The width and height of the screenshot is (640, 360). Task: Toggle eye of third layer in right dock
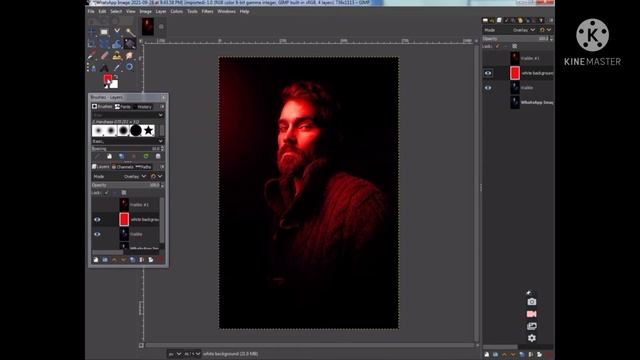coord(488,88)
